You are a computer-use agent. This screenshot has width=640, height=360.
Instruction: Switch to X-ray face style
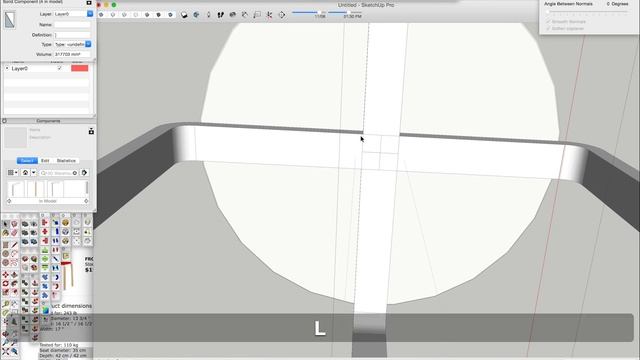coord(101,15)
